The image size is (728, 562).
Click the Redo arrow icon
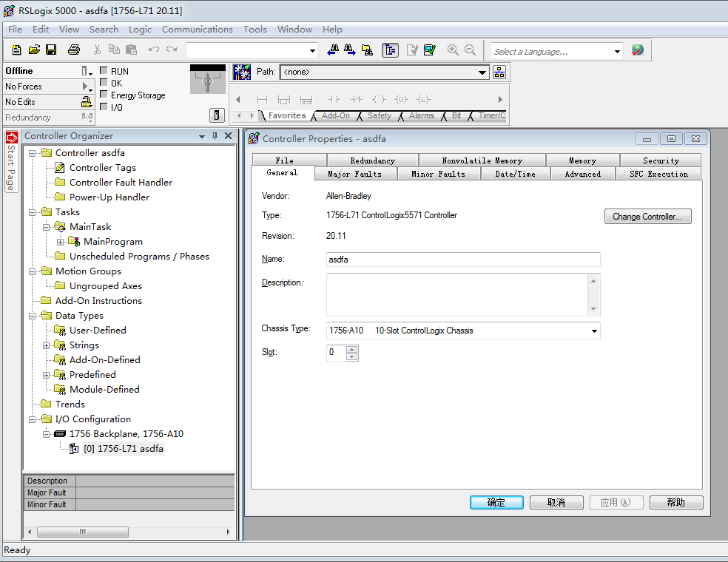pos(172,50)
